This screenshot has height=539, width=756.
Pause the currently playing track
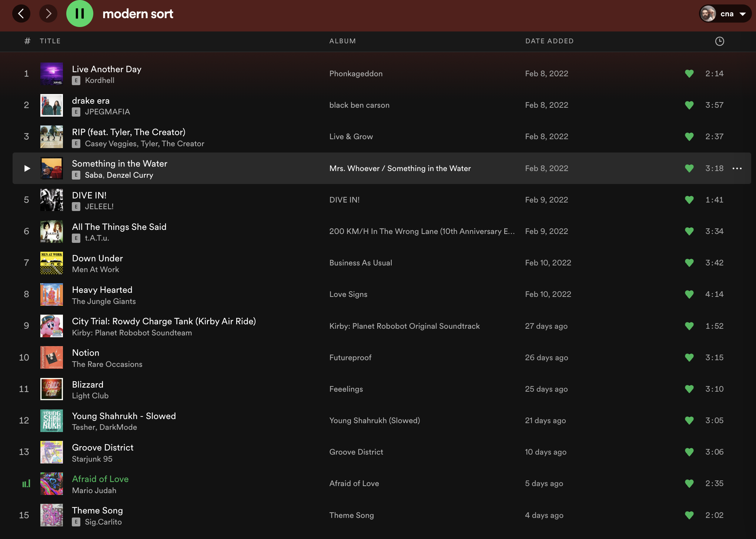click(x=80, y=14)
